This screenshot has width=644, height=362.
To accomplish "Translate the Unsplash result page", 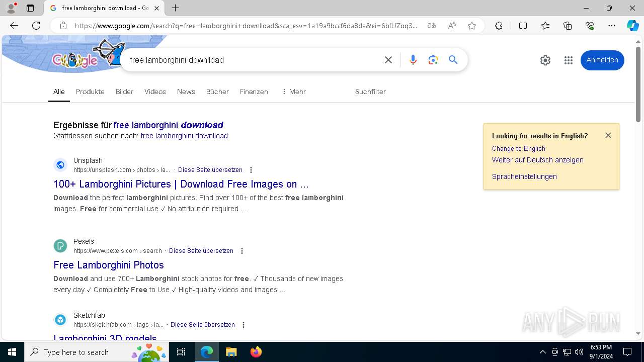I will [210, 170].
